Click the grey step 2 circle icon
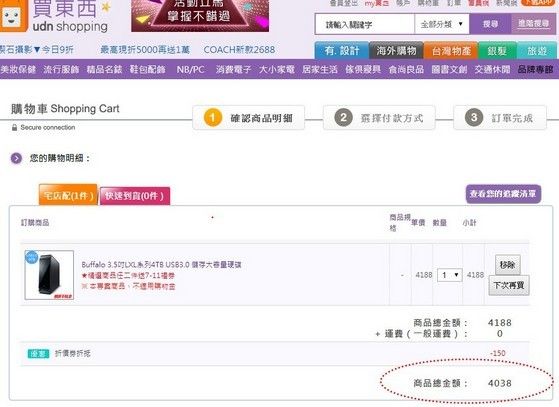The height and width of the screenshot is (407, 559). (343, 118)
